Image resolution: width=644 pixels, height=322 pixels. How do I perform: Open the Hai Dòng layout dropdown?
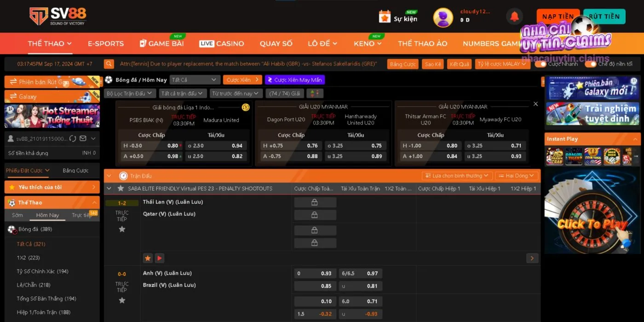pyautogui.click(x=516, y=176)
